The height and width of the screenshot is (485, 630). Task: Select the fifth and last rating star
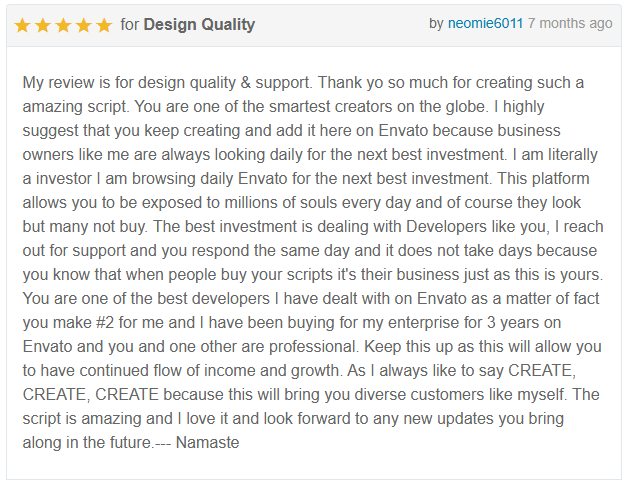103,25
